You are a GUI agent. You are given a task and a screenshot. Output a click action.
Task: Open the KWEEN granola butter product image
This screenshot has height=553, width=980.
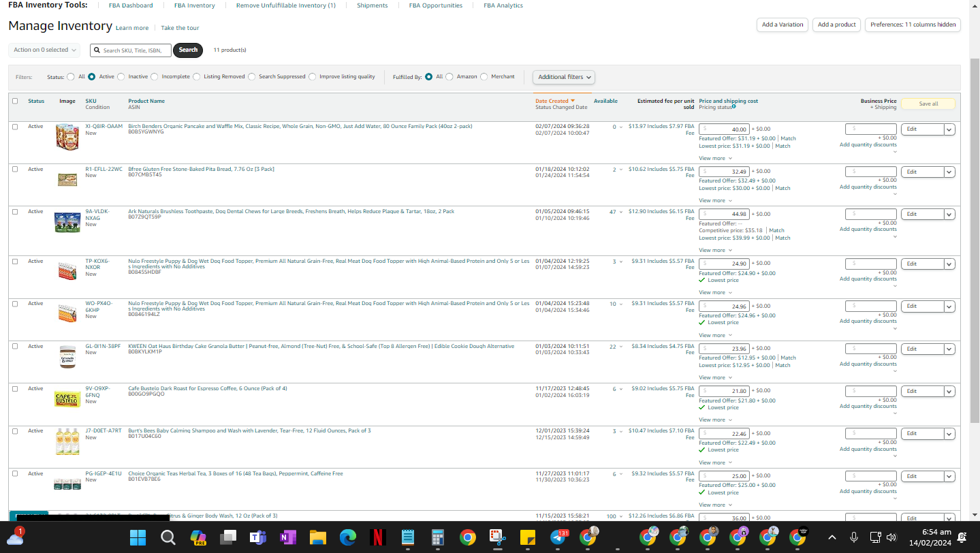pos(67,356)
